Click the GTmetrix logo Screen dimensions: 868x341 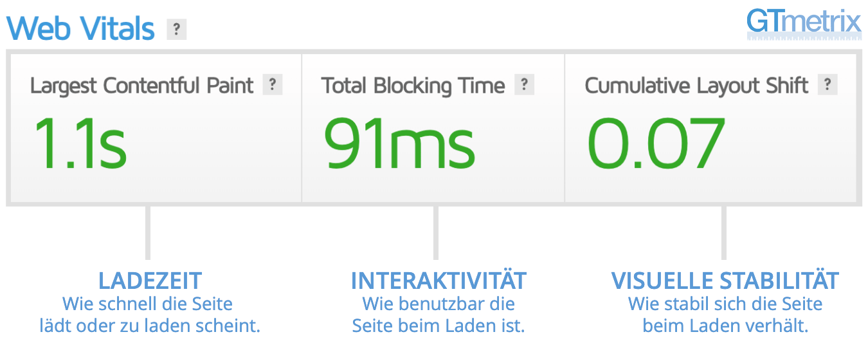click(804, 24)
